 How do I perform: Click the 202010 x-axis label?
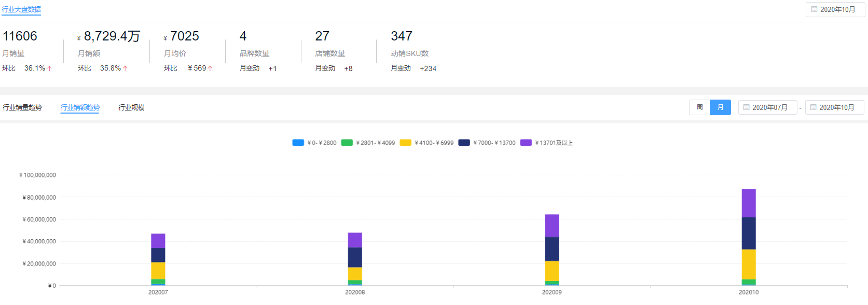(749, 292)
